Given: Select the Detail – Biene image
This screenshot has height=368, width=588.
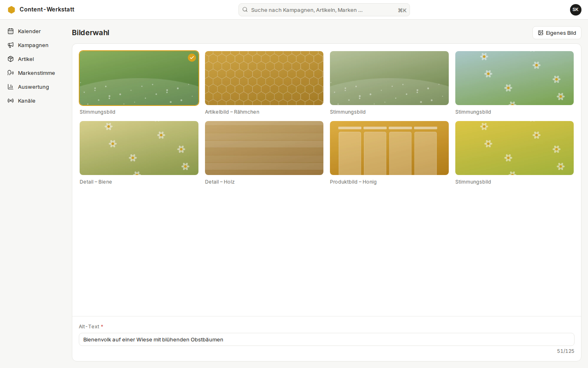Looking at the screenshot, I should pos(139,148).
